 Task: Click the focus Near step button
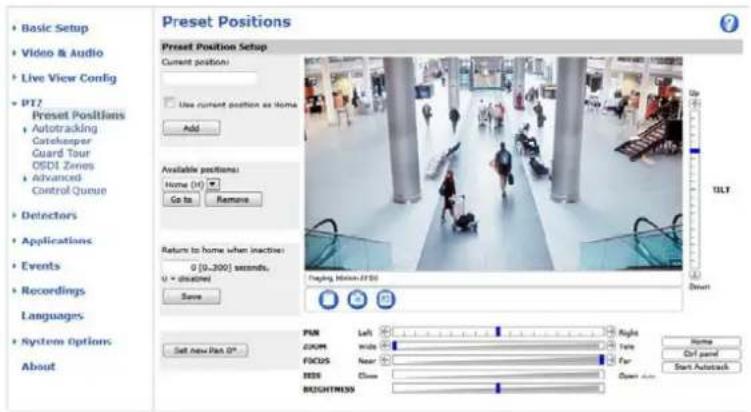(385, 360)
